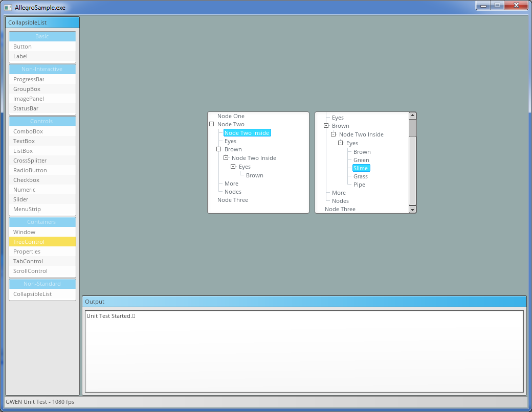The height and width of the screenshot is (412, 532).
Task: Click the right tree's vertical scrollbar thumb
Action: (412, 128)
